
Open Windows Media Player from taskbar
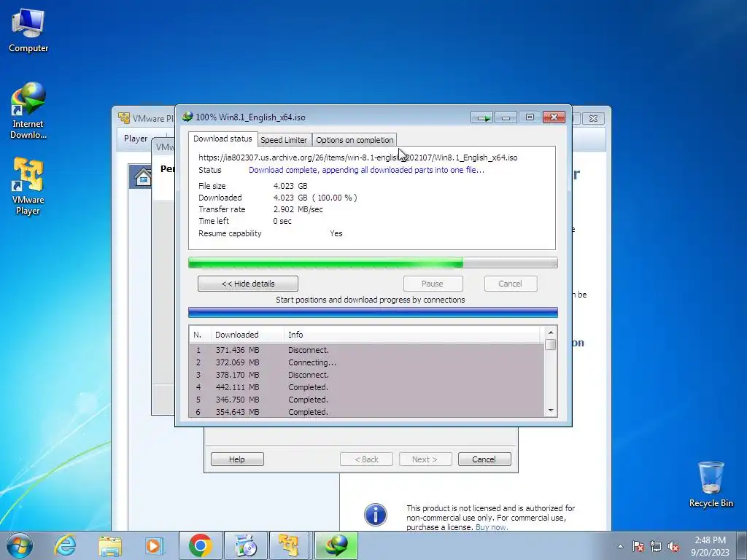(x=155, y=545)
